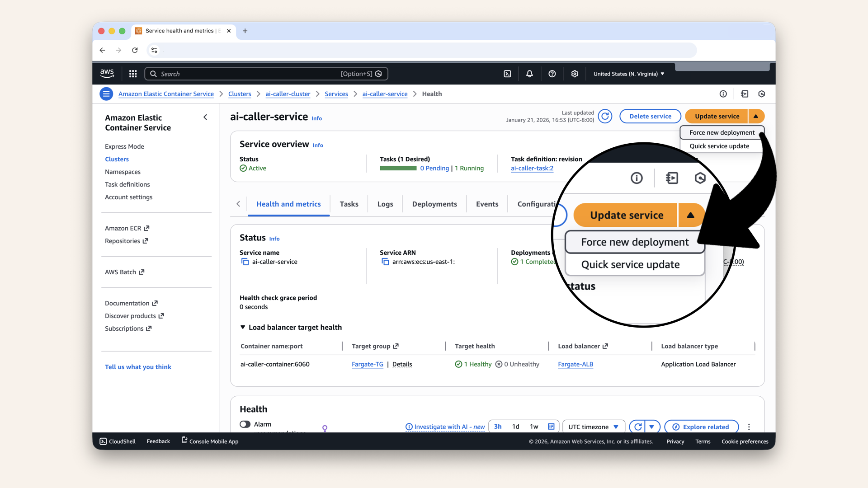Click the Delete service button

coord(650,116)
